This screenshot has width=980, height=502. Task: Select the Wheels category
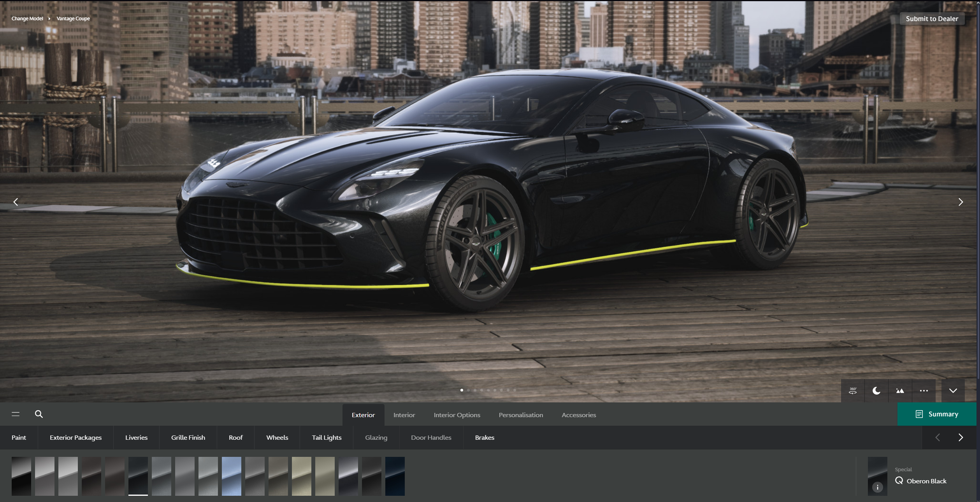[277, 437]
